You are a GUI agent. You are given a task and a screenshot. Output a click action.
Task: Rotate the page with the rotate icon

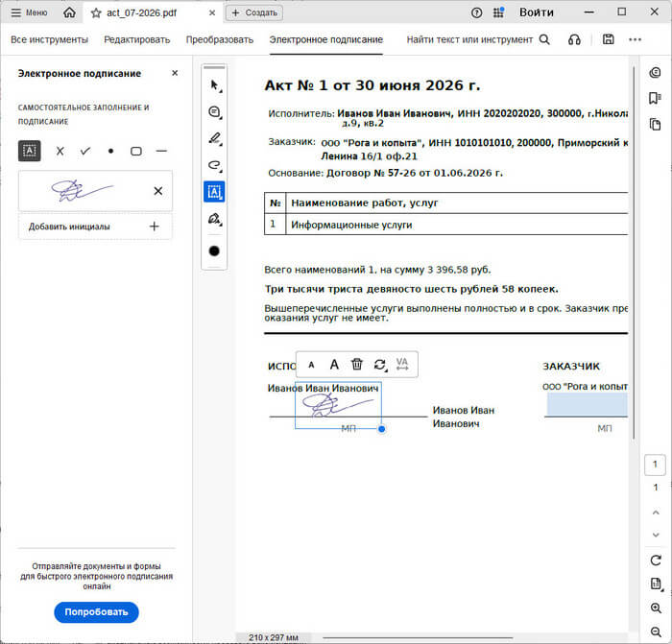(x=656, y=560)
